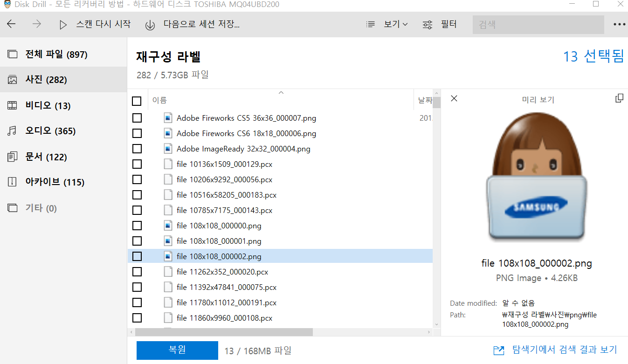The width and height of the screenshot is (628, 364).
Task: Restart scan with the play icon
Action: [x=63, y=25]
